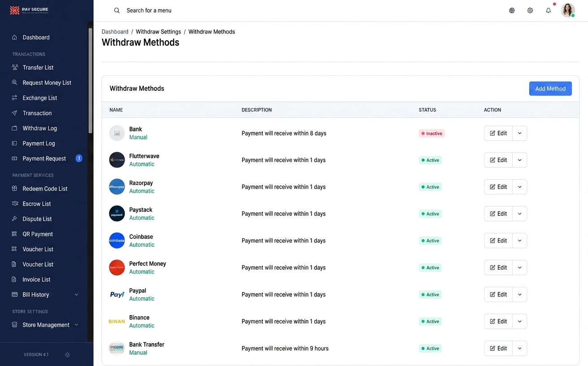Open Payment Request menu item
The image size is (588, 366).
(45, 158)
